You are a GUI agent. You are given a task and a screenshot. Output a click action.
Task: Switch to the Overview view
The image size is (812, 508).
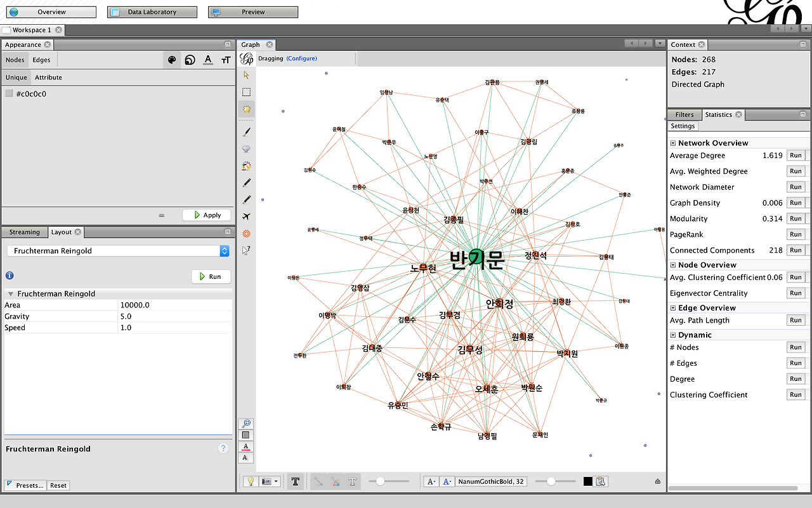[x=51, y=12]
